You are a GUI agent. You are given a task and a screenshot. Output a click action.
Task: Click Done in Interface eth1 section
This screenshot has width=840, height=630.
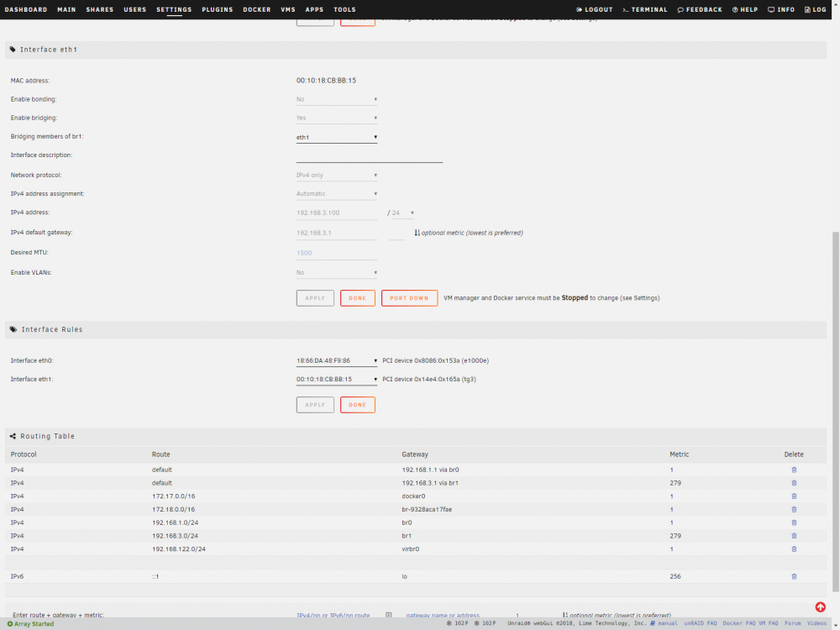[x=357, y=298]
